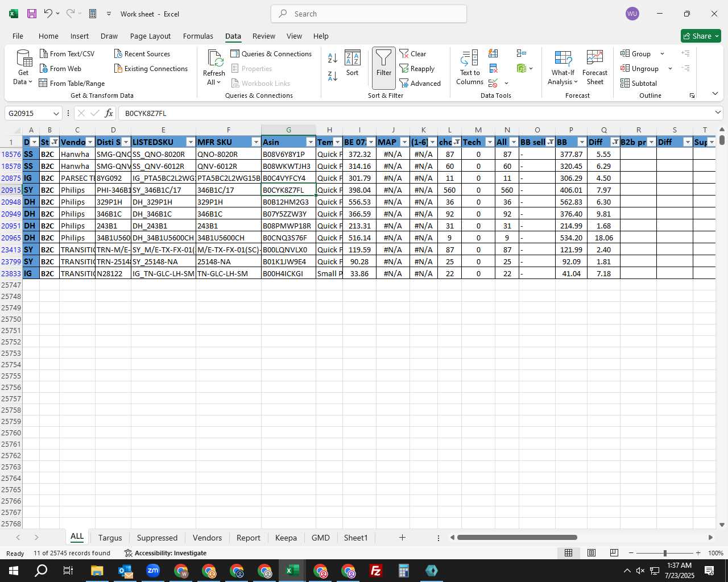Image resolution: width=728 pixels, height=582 pixels.
Task: Open the File menu
Action: pyautogui.click(x=18, y=36)
